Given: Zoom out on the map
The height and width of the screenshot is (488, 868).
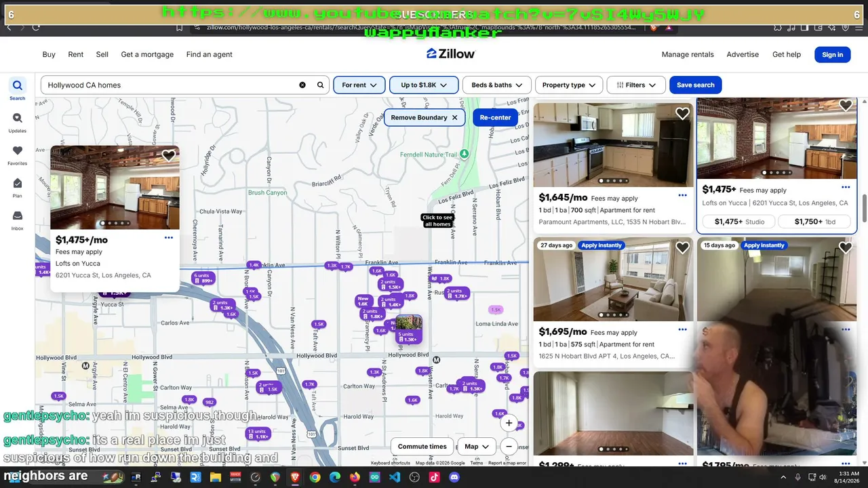Looking at the screenshot, I should [509, 447].
